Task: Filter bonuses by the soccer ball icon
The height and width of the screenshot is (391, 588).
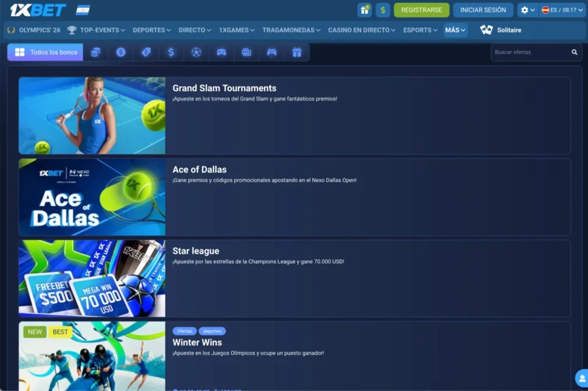Action: coord(196,52)
